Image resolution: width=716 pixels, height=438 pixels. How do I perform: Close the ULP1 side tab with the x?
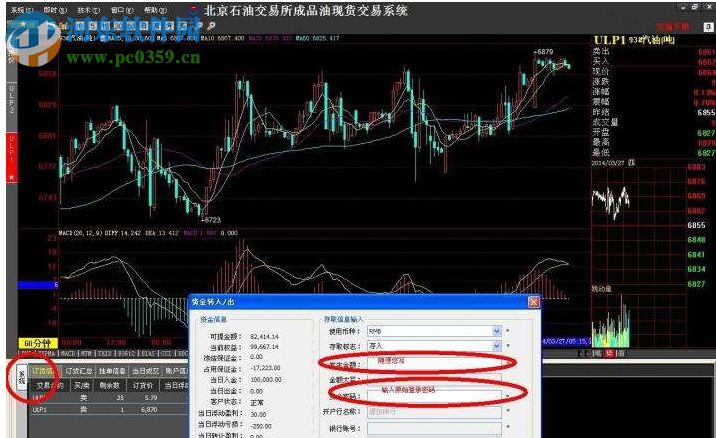[x=11, y=177]
